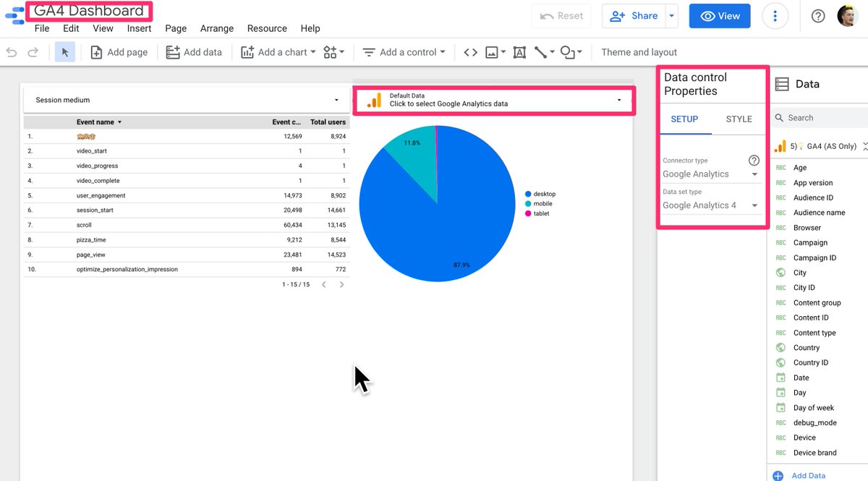Click the Data Studio logo icon

14,16
